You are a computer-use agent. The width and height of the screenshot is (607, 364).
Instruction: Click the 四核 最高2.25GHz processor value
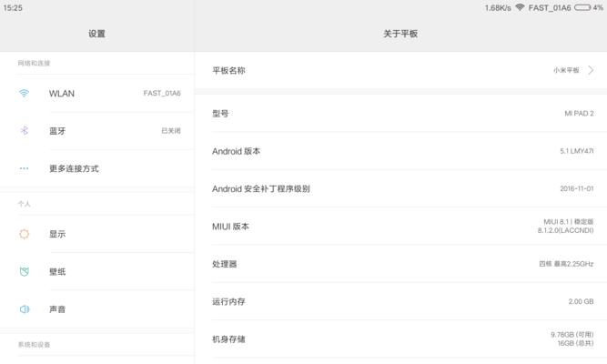pos(566,264)
